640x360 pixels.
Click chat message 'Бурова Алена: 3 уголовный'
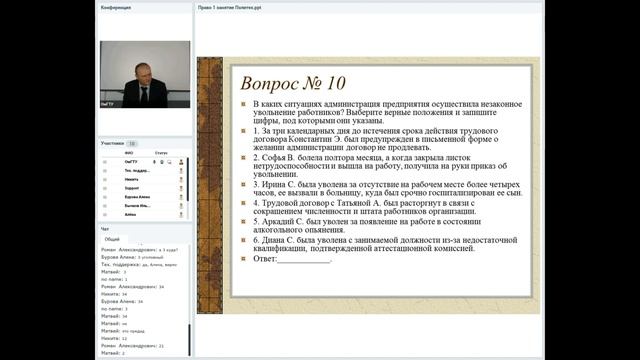(132, 257)
